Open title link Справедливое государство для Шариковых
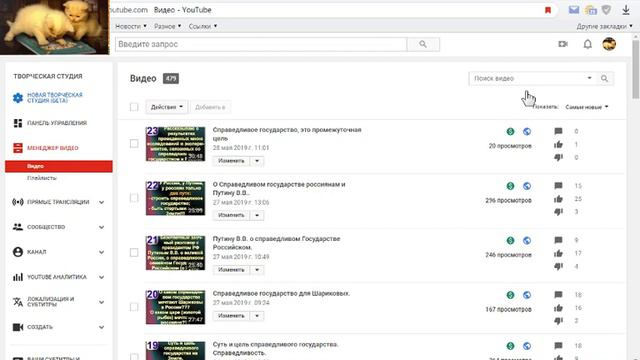 (281, 293)
